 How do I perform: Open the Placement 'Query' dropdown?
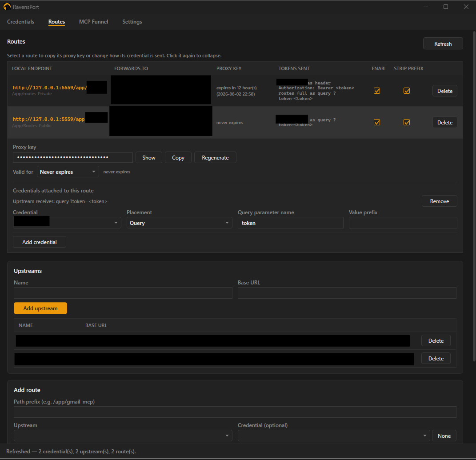(180, 223)
